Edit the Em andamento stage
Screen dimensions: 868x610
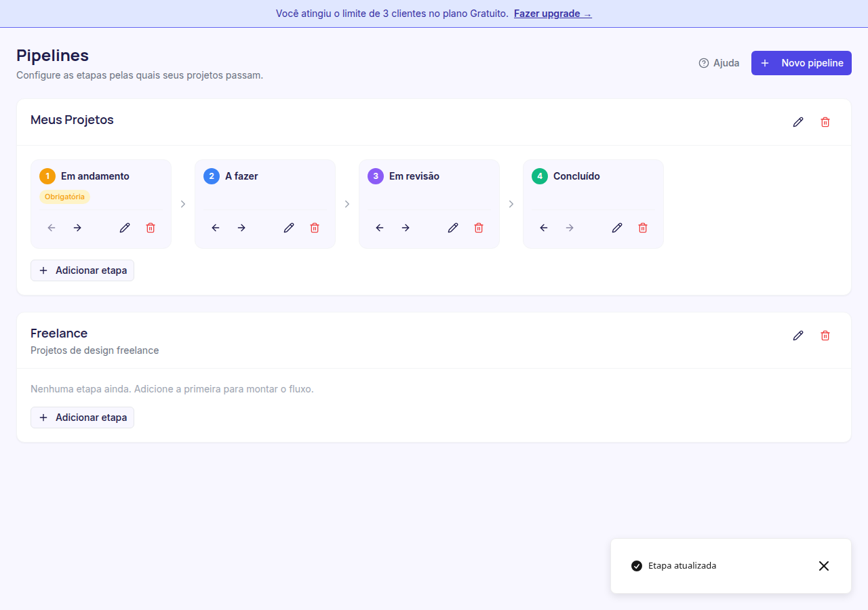(x=125, y=228)
